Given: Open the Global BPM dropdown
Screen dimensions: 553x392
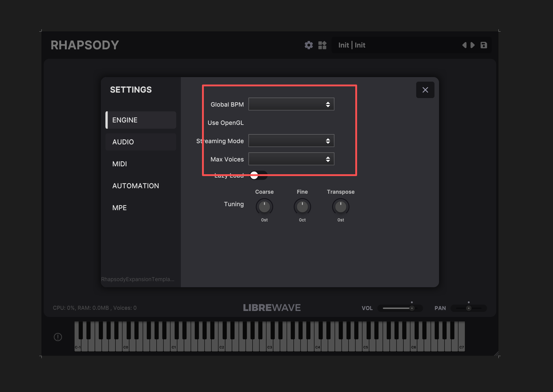Looking at the screenshot, I should (291, 104).
